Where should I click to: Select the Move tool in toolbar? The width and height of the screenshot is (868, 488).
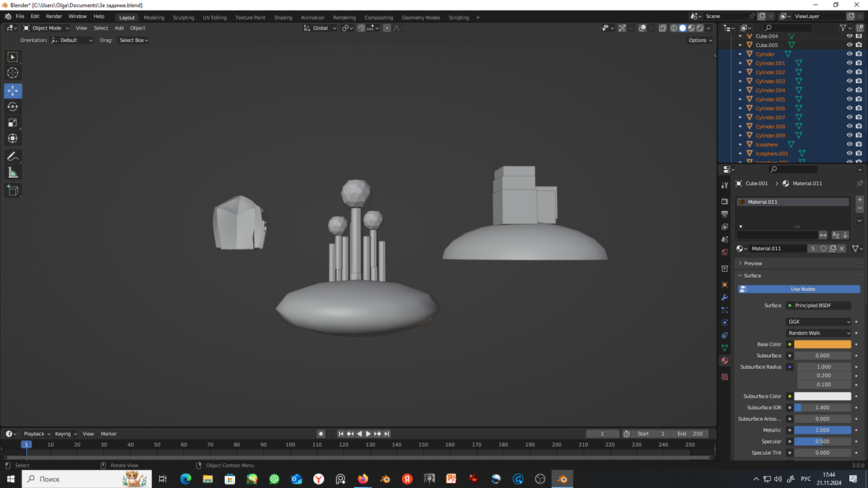click(12, 90)
